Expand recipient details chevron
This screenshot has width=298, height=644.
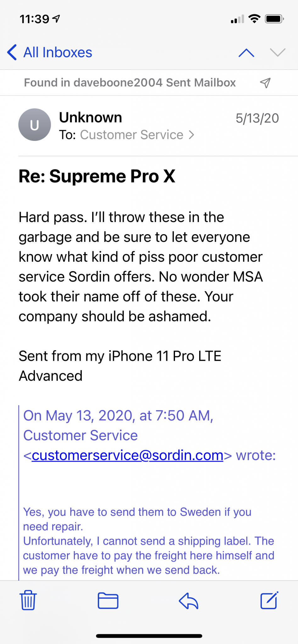click(191, 135)
